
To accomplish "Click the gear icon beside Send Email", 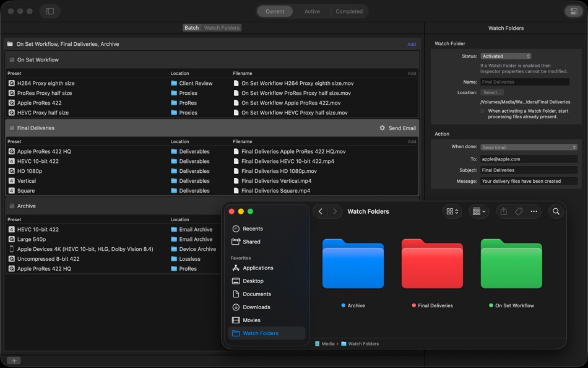I will 382,128.
